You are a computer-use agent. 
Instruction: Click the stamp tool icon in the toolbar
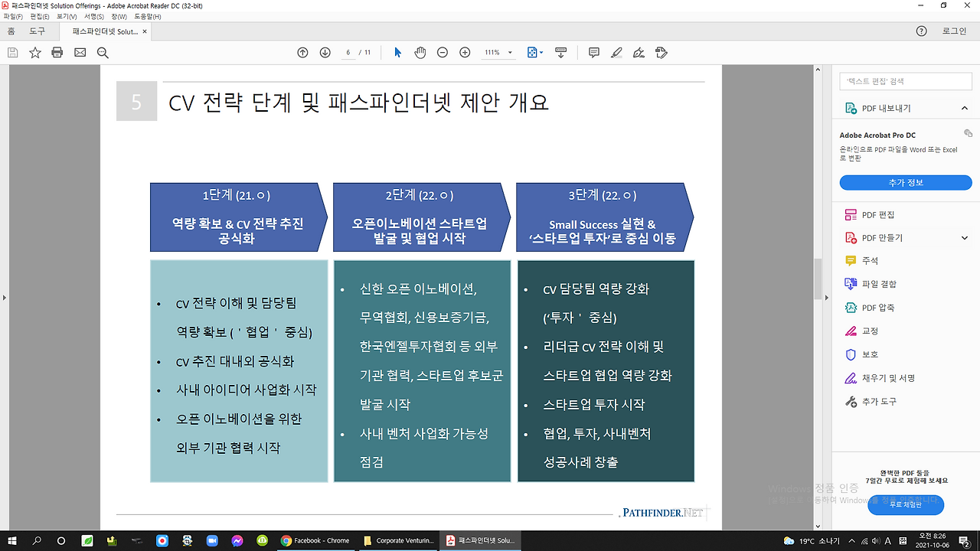pyautogui.click(x=662, y=53)
